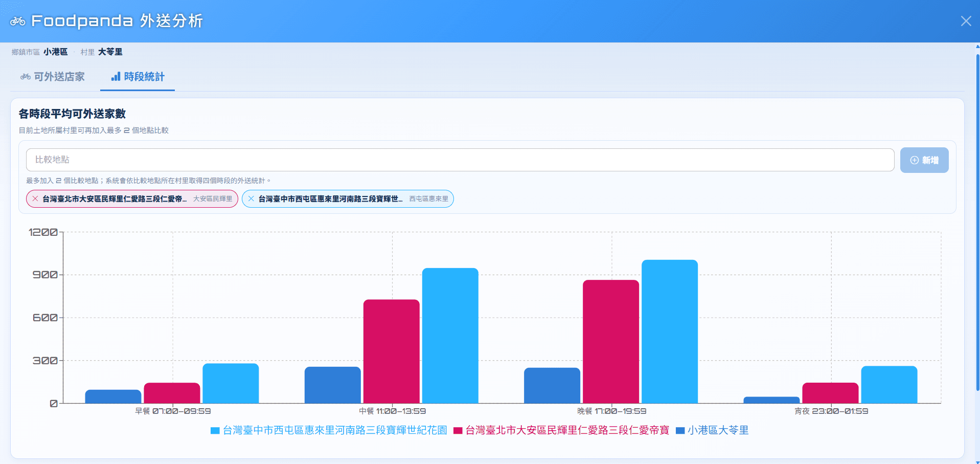Image resolution: width=980 pixels, height=464 pixels.
Task: Click the 新增 button
Action: coord(924,160)
